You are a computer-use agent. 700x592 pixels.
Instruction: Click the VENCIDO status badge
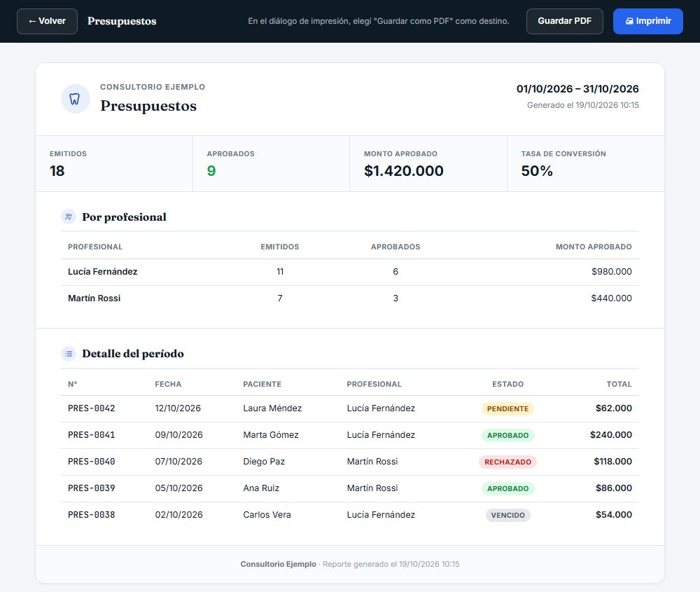click(x=507, y=515)
